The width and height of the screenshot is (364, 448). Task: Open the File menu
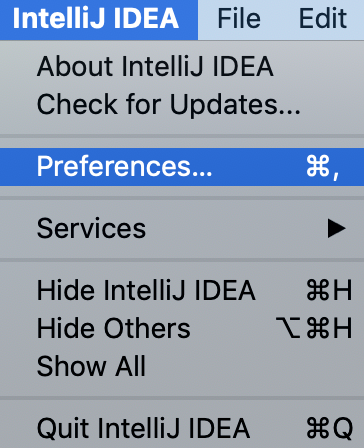[239, 19]
